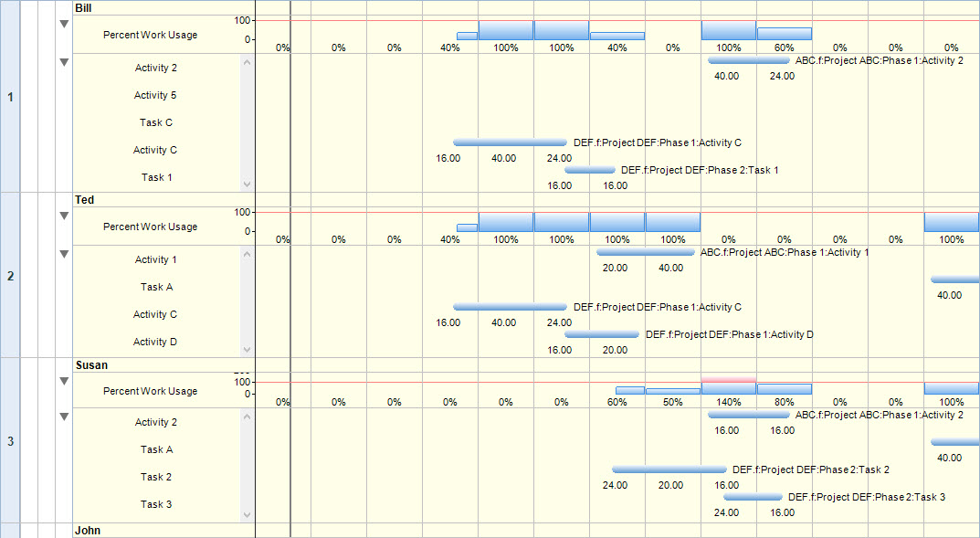The image size is (980, 538).
Task: Collapse Bill's activity list triangle
Action: (x=64, y=62)
